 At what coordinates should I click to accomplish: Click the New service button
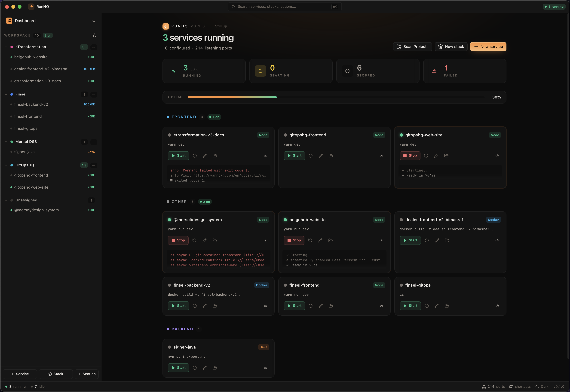click(x=488, y=47)
